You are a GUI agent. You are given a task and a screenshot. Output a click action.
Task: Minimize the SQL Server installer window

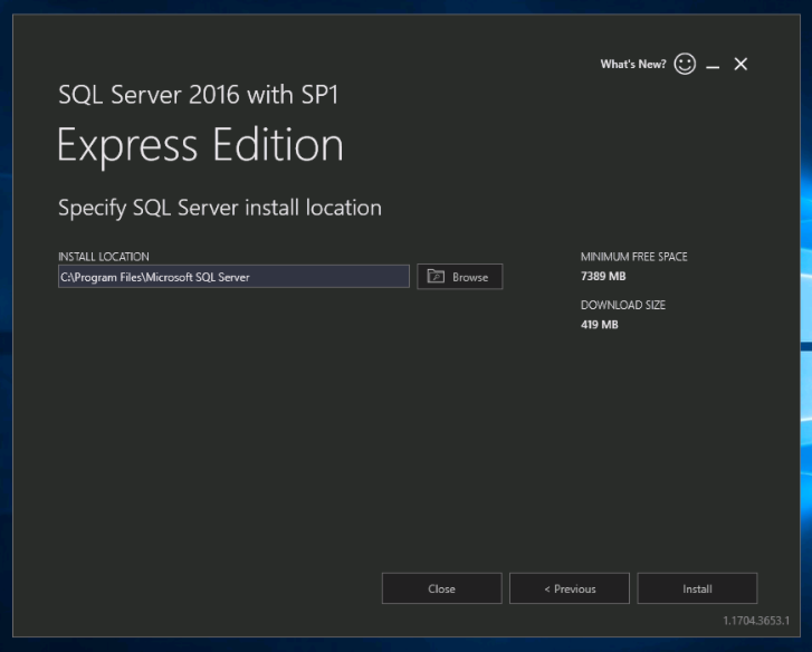pos(713,65)
